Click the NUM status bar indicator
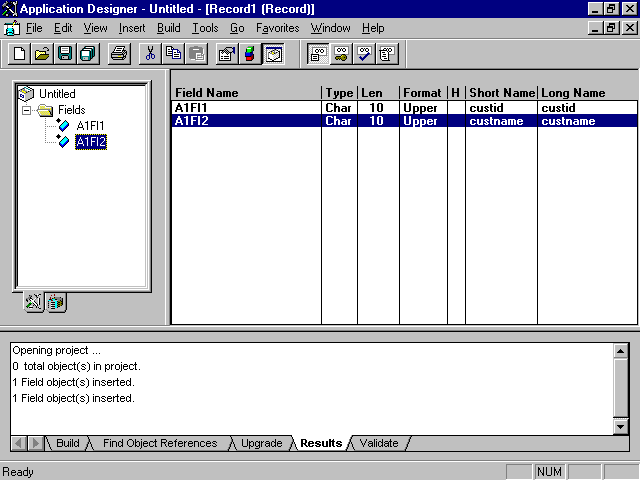This screenshot has height=480, width=640. click(x=549, y=472)
